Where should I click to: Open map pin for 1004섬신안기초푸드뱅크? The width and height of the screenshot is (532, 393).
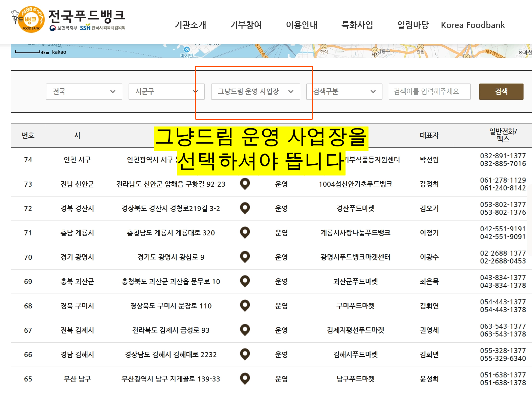[245, 184]
